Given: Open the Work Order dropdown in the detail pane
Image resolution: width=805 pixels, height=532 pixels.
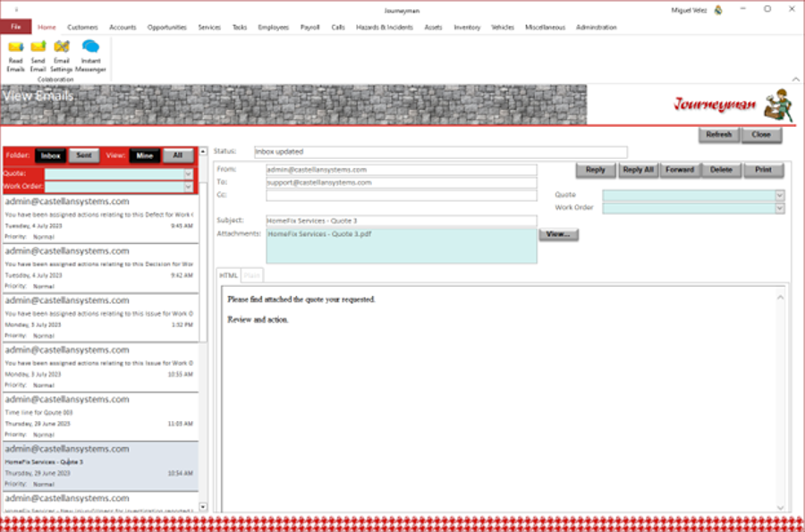Looking at the screenshot, I should tap(780, 208).
